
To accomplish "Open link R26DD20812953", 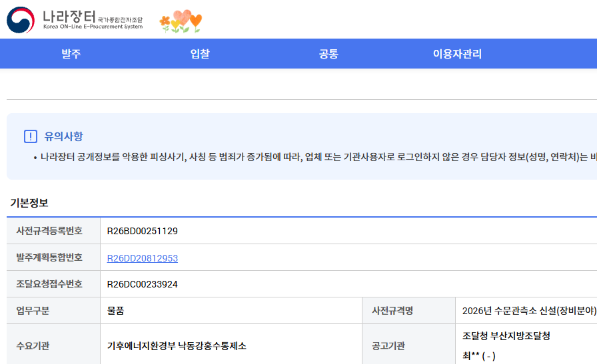I will pyautogui.click(x=143, y=258).
